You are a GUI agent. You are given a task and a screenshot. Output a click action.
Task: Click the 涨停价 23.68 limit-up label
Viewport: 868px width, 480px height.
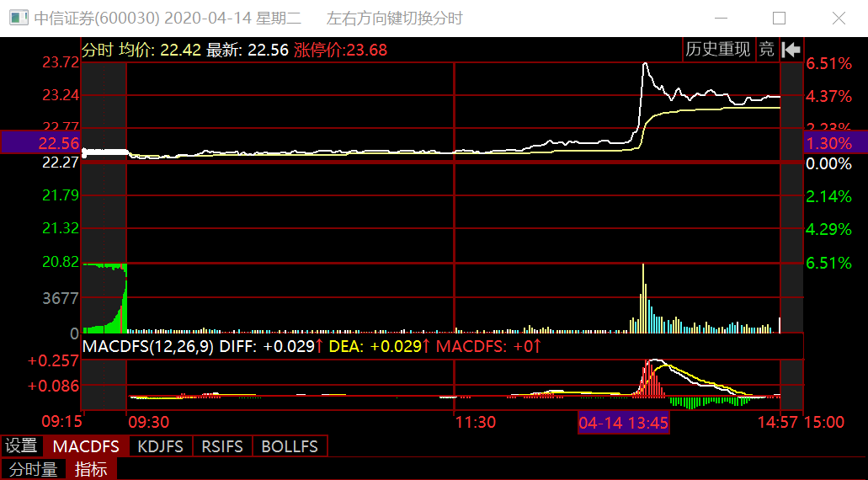[x=340, y=50]
